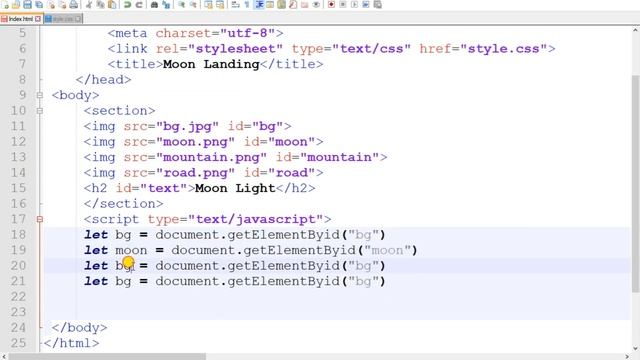Close all documents via the toolbar
This screenshot has width=640, height=360.
62,5
